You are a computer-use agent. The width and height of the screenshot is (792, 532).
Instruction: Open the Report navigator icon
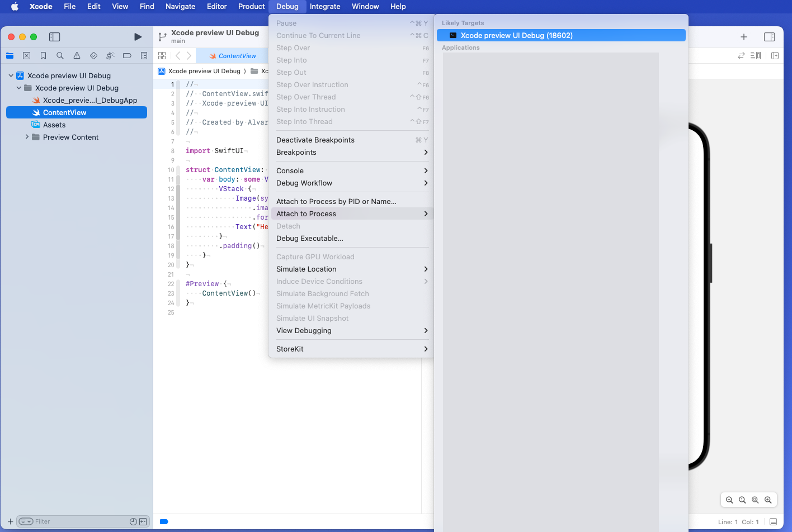coord(144,56)
